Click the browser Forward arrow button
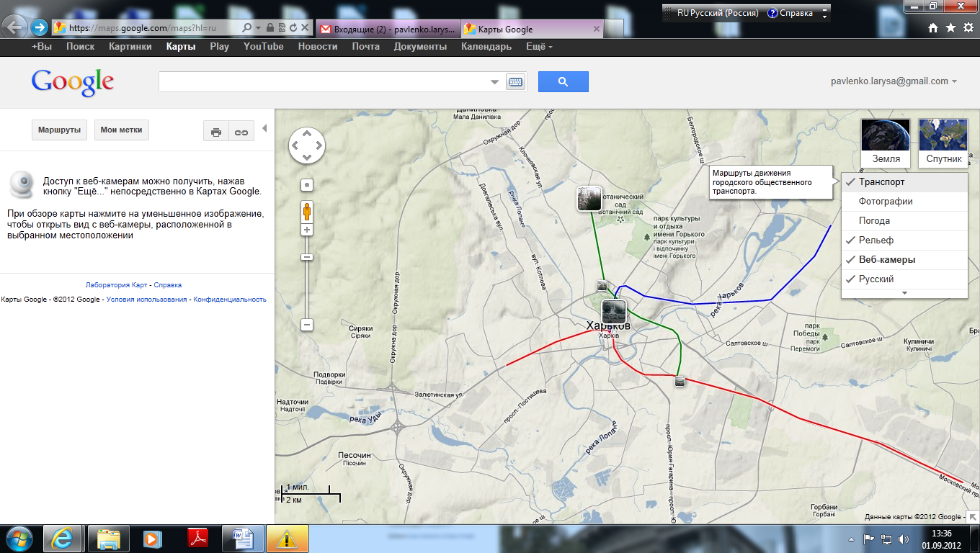980x553 pixels. pyautogui.click(x=39, y=28)
